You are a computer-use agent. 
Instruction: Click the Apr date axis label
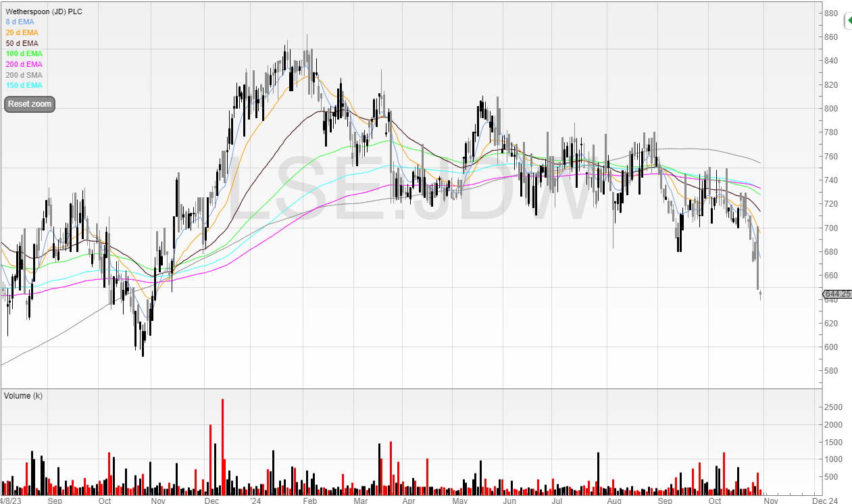click(408, 501)
